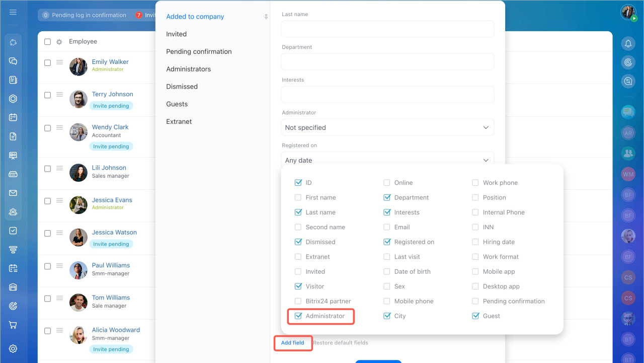The image size is (644, 363).
Task: Check the First name field checkbox
Action: coord(298,197)
